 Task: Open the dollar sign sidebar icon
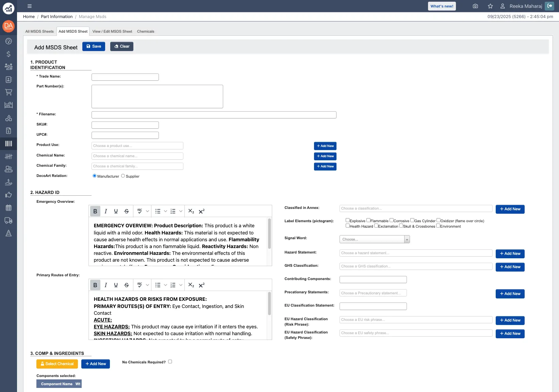(9, 54)
